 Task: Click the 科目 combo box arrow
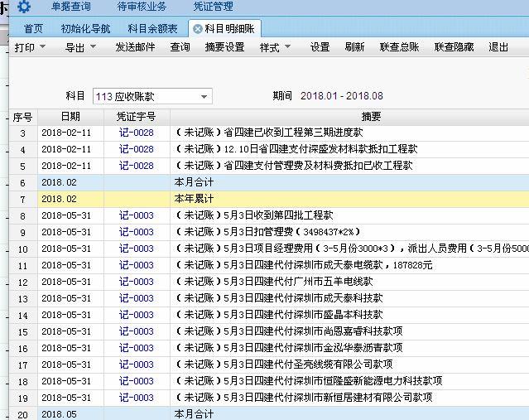click(204, 97)
